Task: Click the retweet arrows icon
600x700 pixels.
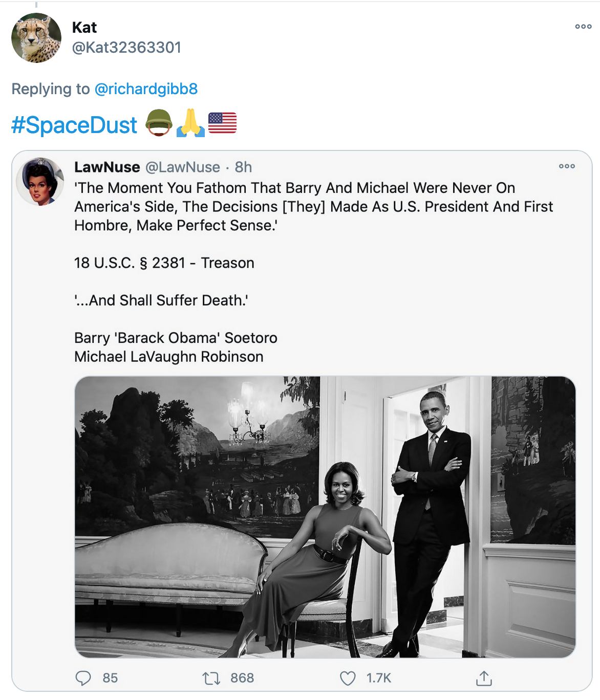Action: coord(211,679)
